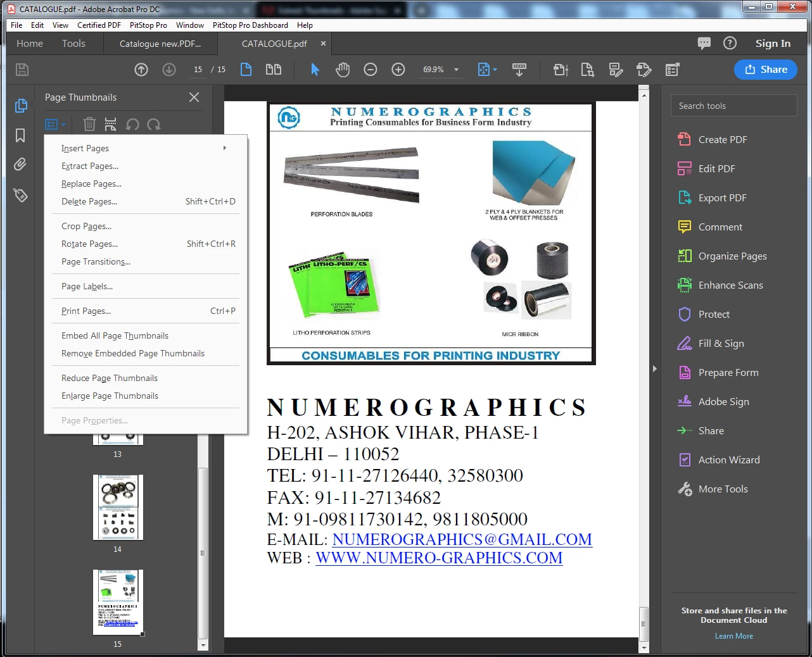This screenshot has width=812, height=657.
Task: Open the Action Wizard tool
Action: (719, 460)
